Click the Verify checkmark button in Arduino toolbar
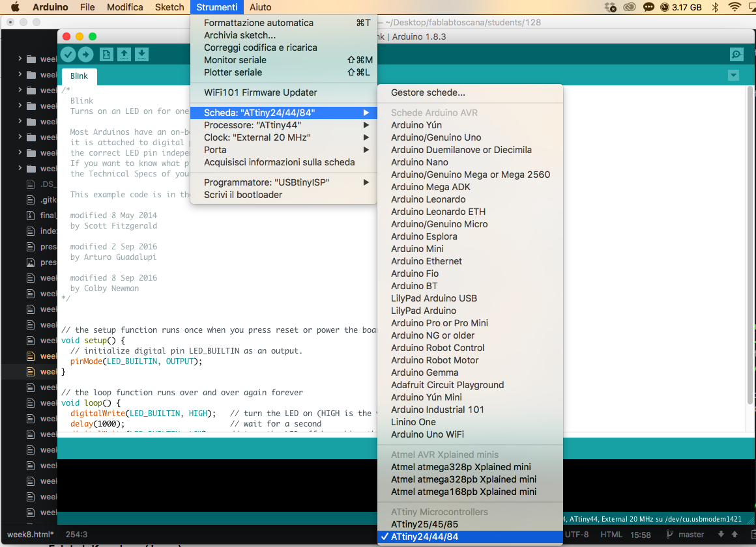This screenshot has height=547, width=756. click(x=68, y=55)
